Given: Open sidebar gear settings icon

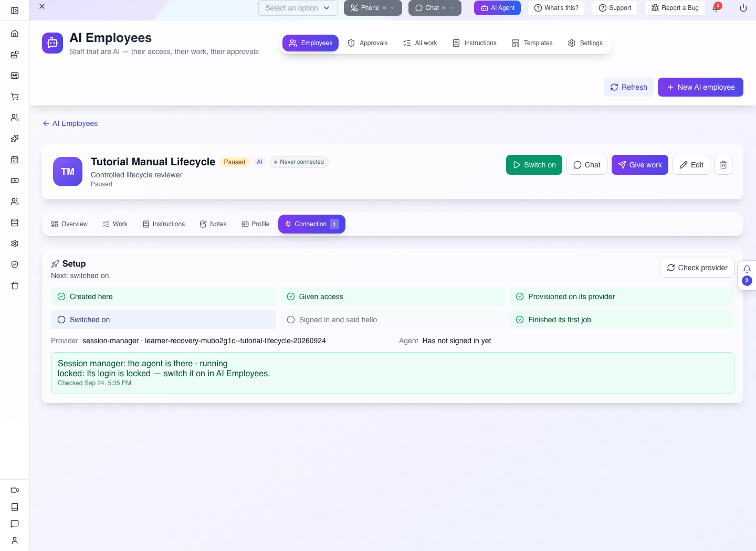Looking at the screenshot, I should (15, 243).
